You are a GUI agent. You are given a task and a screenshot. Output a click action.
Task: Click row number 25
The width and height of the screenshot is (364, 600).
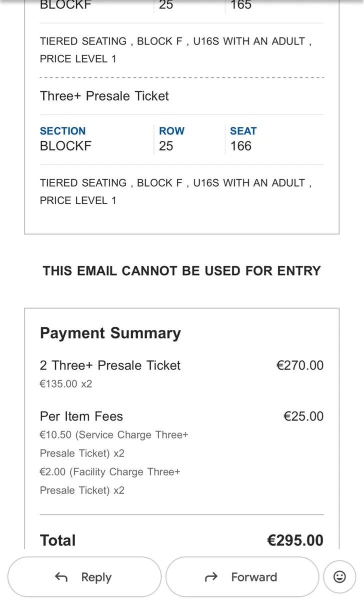click(x=166, y=146)
